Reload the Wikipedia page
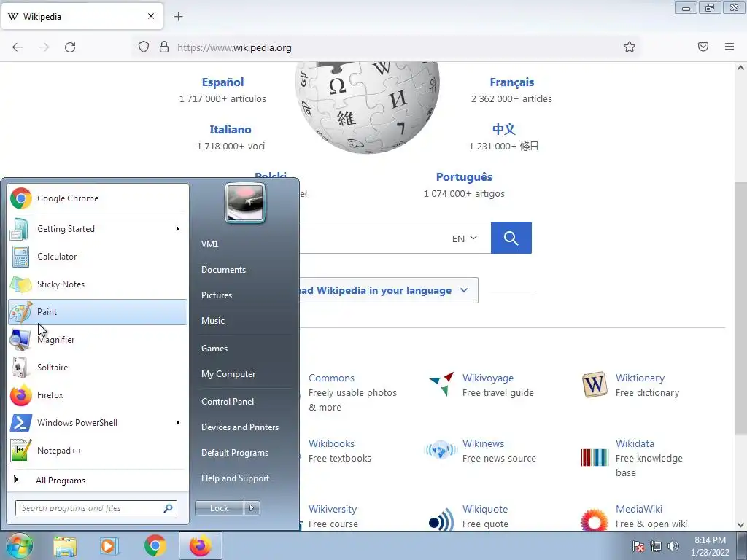Screen dimensions: 747x560 coord(70,47)
